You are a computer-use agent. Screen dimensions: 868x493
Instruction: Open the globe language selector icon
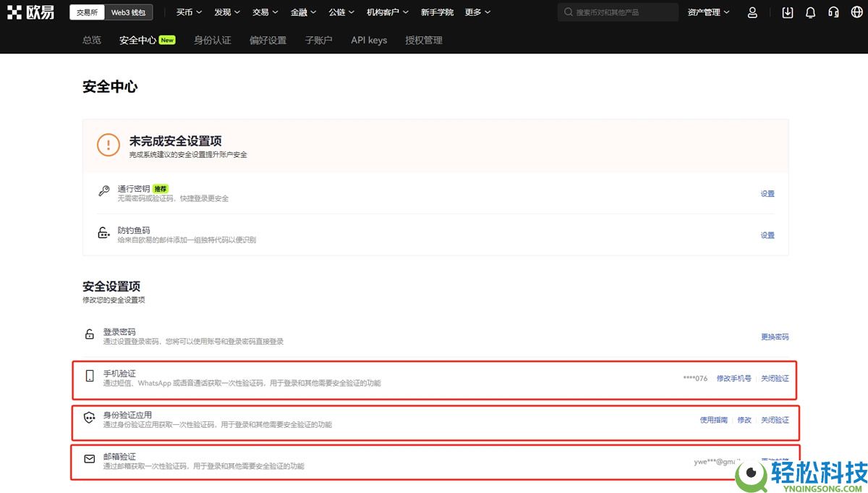(x=856, y=12)
